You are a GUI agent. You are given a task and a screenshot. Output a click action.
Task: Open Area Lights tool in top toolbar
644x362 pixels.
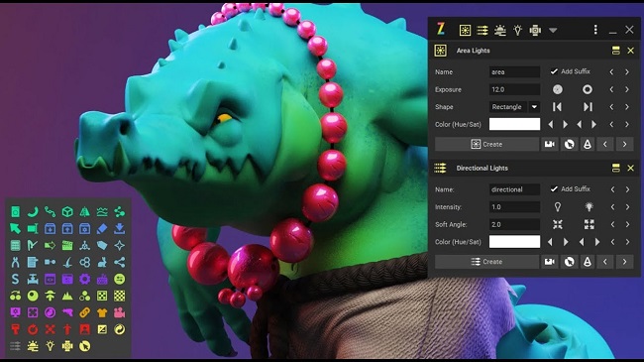pyautogui.click(x=465, y=30)
